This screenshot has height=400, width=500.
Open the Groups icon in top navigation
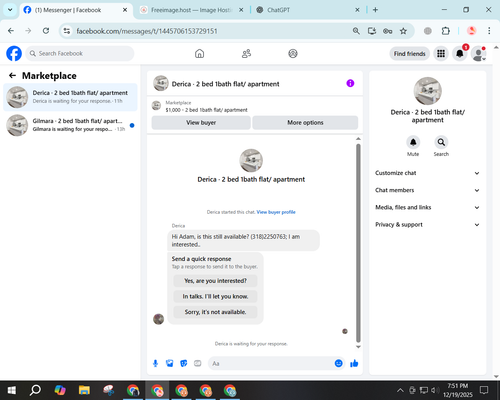pos(293,53)
